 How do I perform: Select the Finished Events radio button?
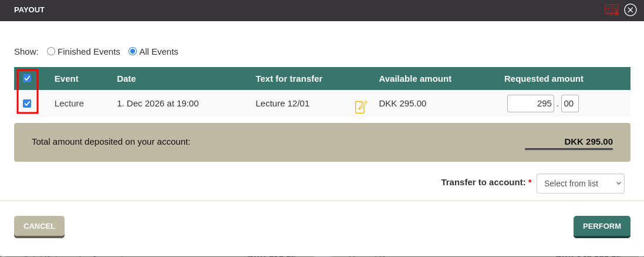[51, 51]
